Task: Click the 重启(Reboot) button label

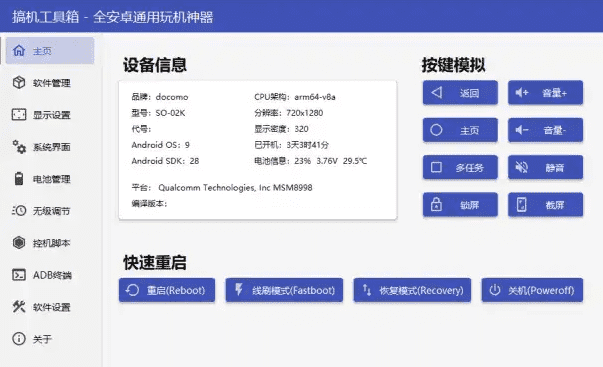Action: (176, 290)
